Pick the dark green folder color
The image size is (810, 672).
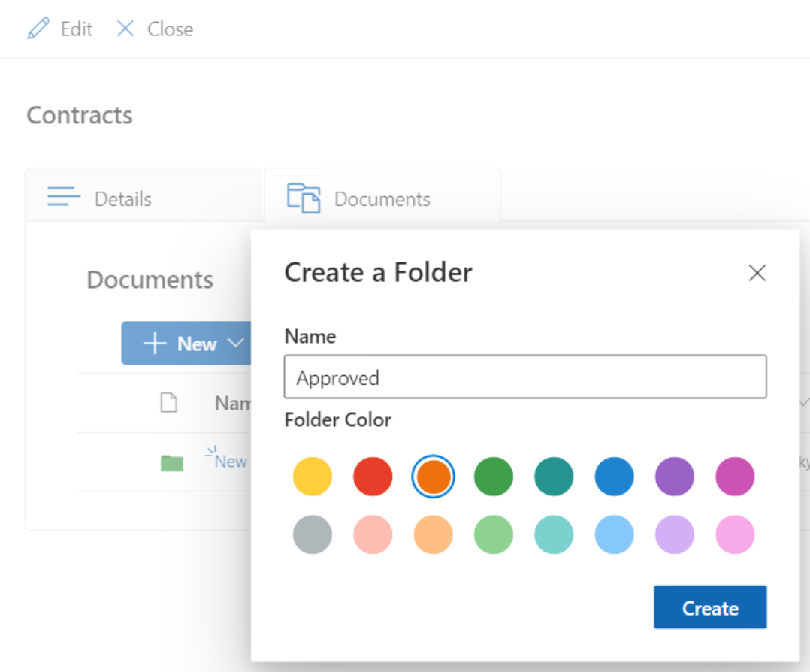(x=494, y=477)
